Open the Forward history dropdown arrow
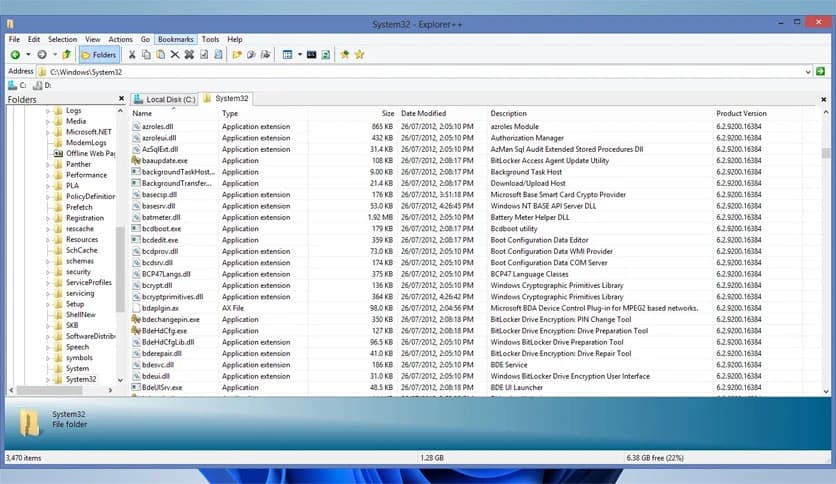 pos(54,54)
